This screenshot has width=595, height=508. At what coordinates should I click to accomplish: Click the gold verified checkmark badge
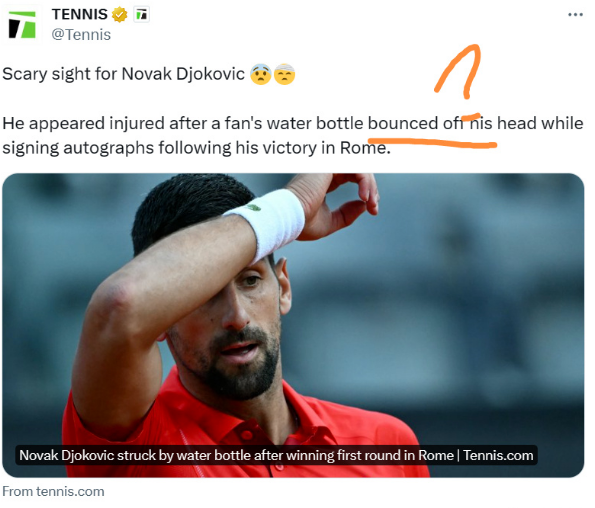120,15
